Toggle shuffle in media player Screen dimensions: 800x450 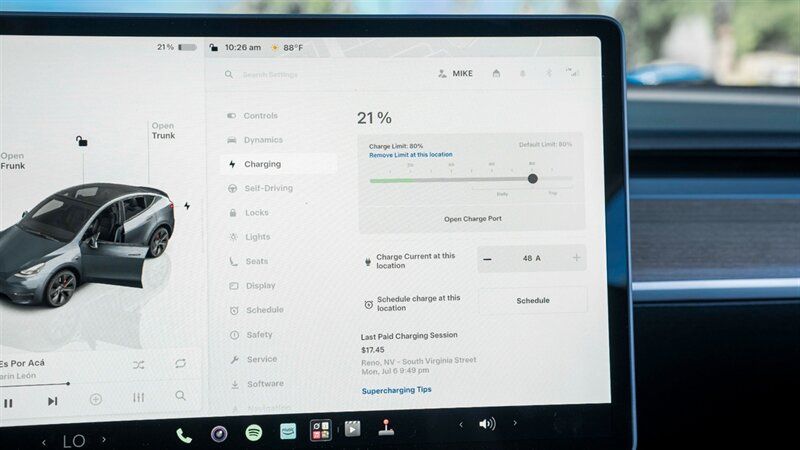click(x=138, y=365)
